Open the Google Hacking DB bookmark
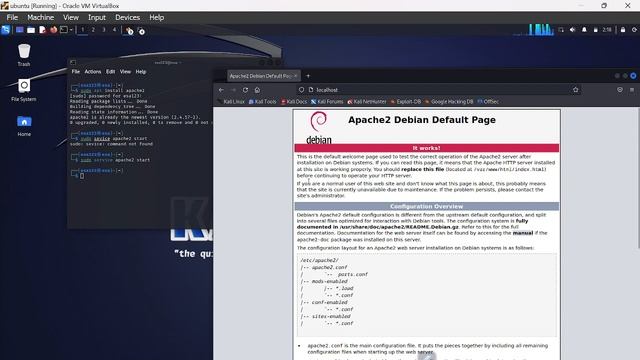This screenshot has height=360, width=640. pyautogui.click(x=449, y=102)
